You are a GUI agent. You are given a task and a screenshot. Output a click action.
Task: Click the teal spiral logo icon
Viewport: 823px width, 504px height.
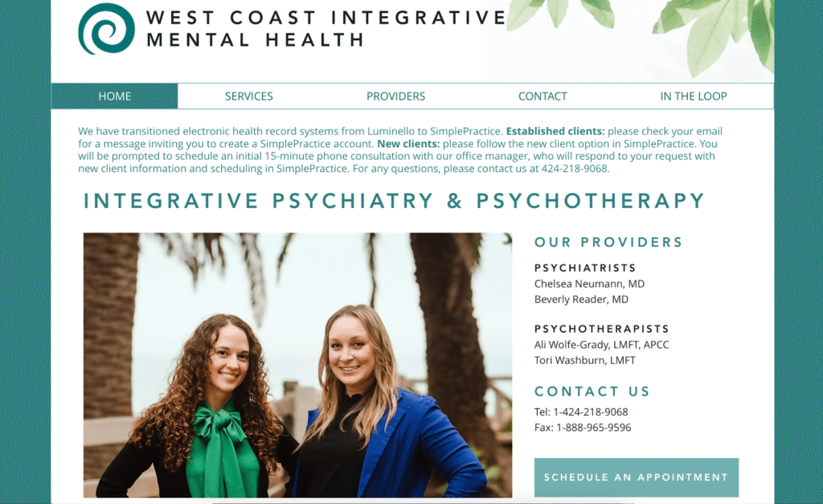[x=107, y=29]
